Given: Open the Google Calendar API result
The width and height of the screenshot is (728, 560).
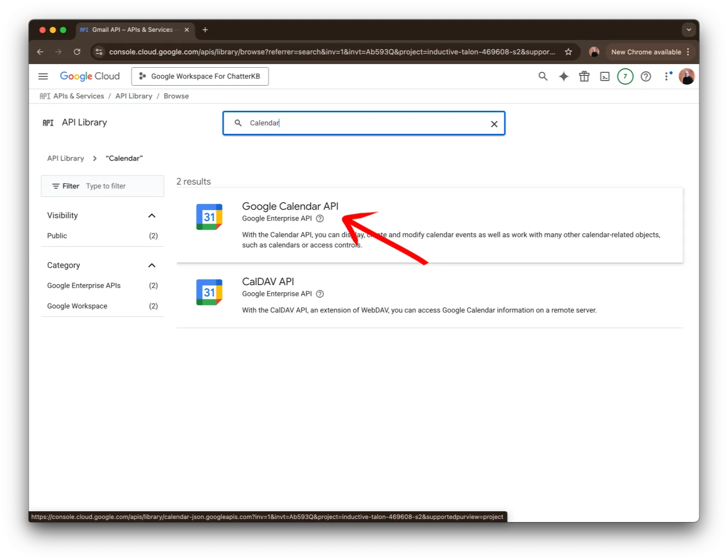Looking at the screenshot, I should click(x=290, y=206).
